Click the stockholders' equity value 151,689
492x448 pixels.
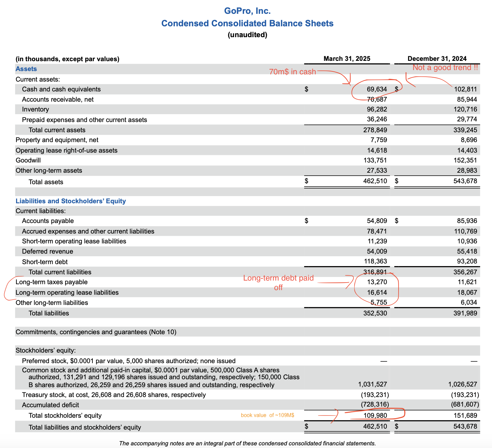click(x=465, y=415)
